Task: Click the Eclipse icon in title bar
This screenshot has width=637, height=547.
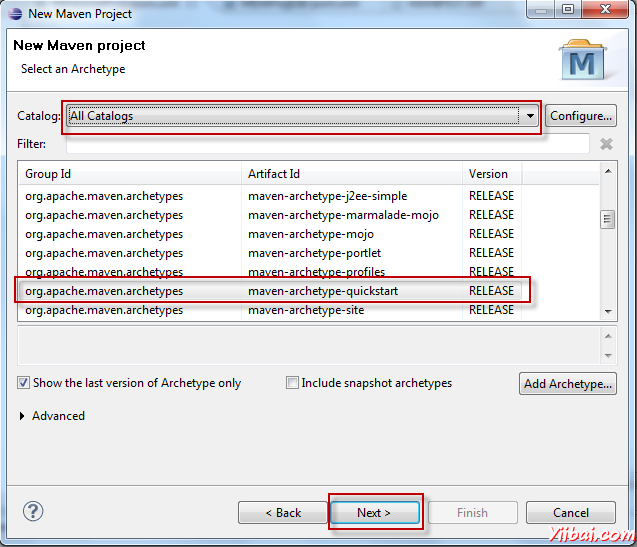Action: 15,13
